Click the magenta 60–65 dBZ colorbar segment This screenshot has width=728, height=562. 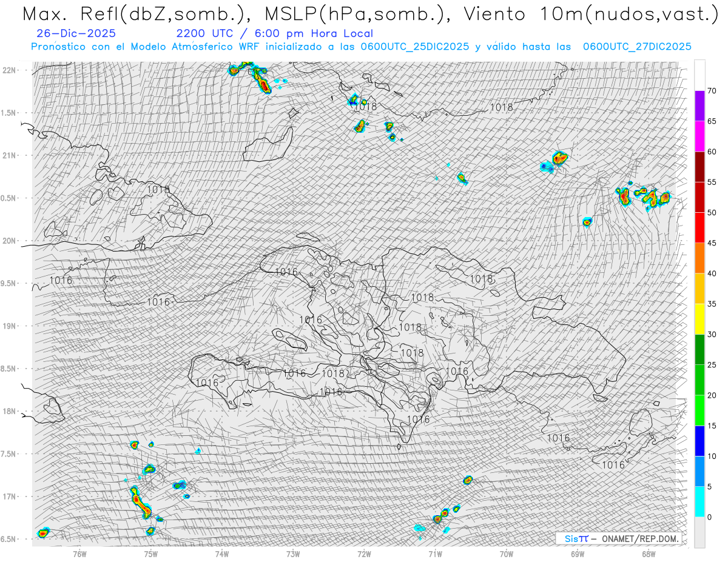[x=699, y=136]
